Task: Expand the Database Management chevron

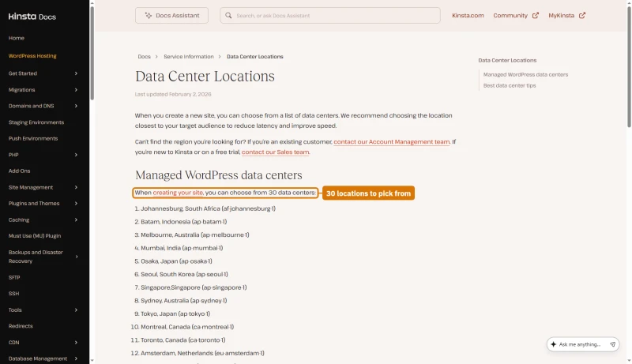Action: (76, 358)
